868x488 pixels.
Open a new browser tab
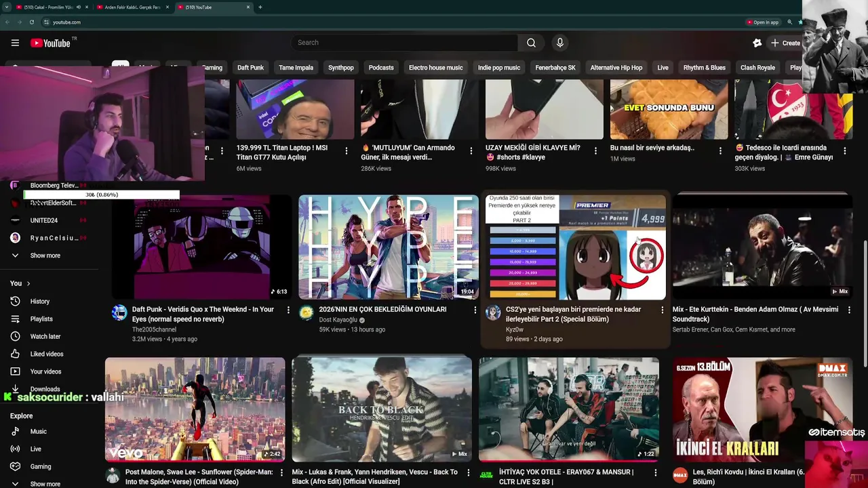[x=260, y=7]
